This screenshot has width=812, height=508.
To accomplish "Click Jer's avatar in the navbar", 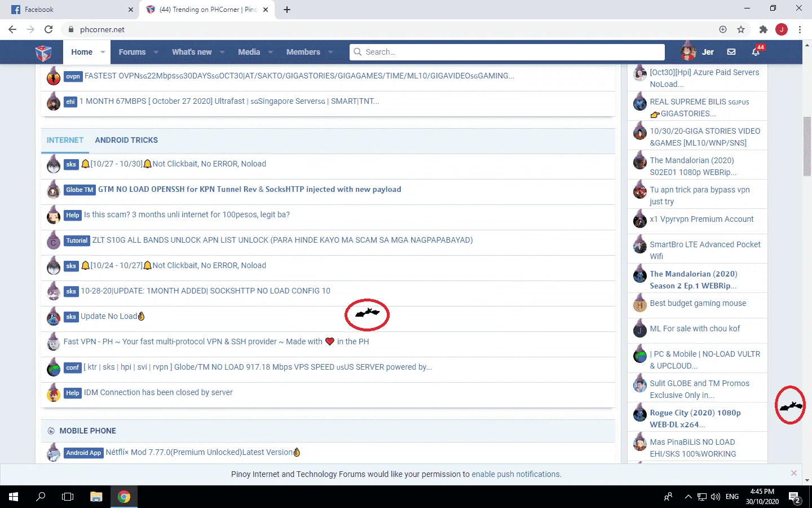I will 688,51.
